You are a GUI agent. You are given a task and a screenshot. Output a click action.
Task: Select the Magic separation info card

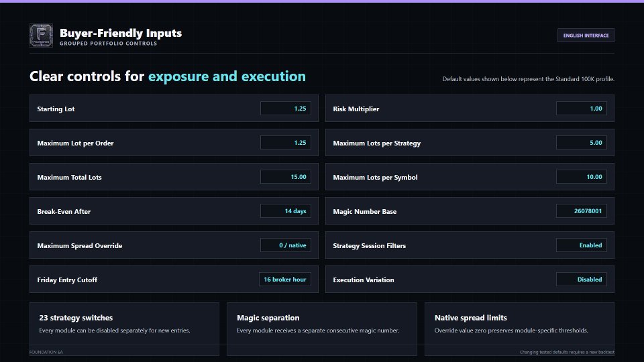321,329
